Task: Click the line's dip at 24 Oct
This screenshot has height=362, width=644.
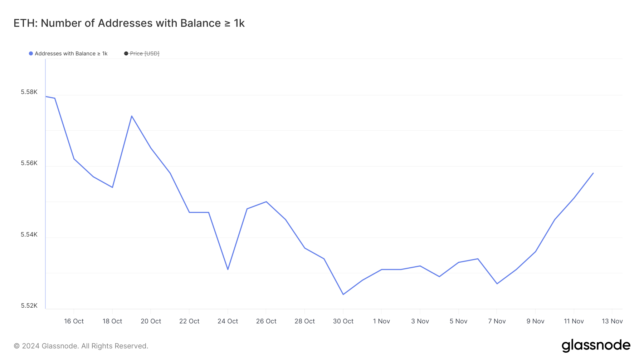Action: pos(228,269)
